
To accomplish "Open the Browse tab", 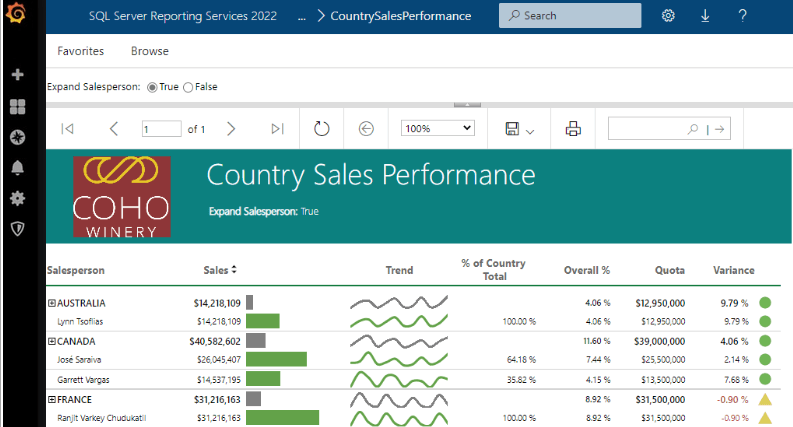I will click(150, 51).
